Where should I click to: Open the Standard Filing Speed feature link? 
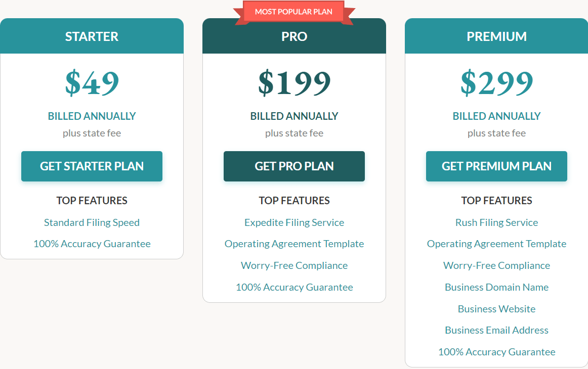point(92,222)
